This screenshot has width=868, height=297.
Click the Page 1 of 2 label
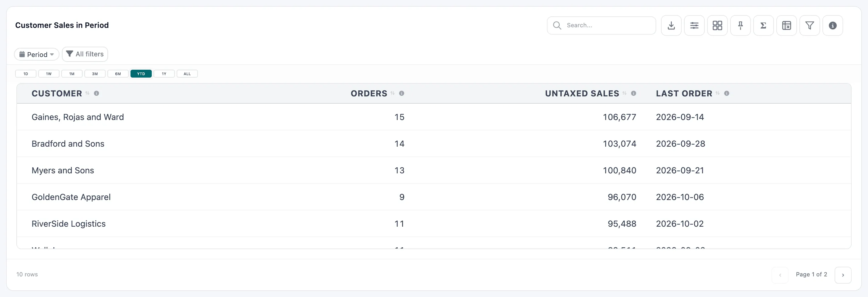(x=811, y=275)
